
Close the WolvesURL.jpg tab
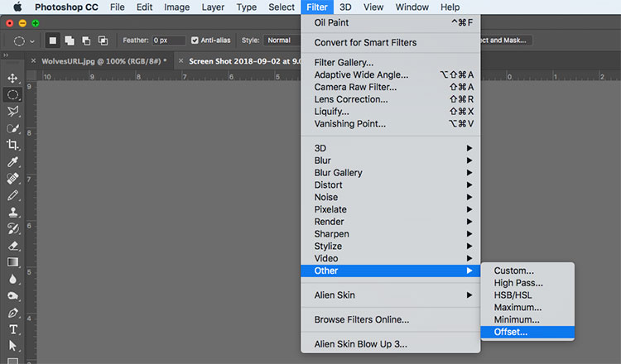[33, 61]
